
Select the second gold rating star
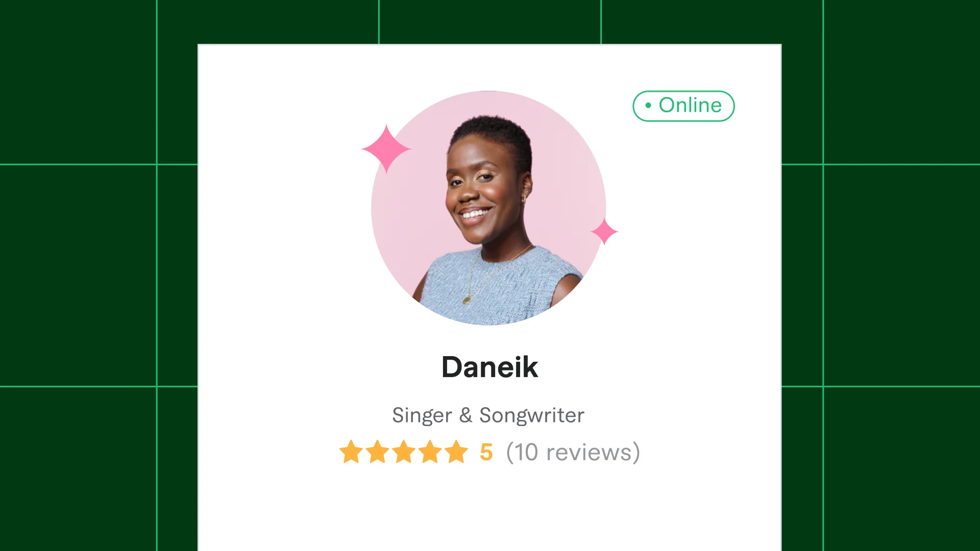(x=378, y=452)
